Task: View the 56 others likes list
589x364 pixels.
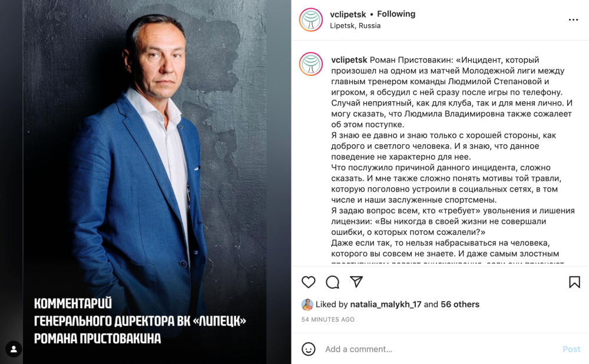Action: click(x=460, y=305)
